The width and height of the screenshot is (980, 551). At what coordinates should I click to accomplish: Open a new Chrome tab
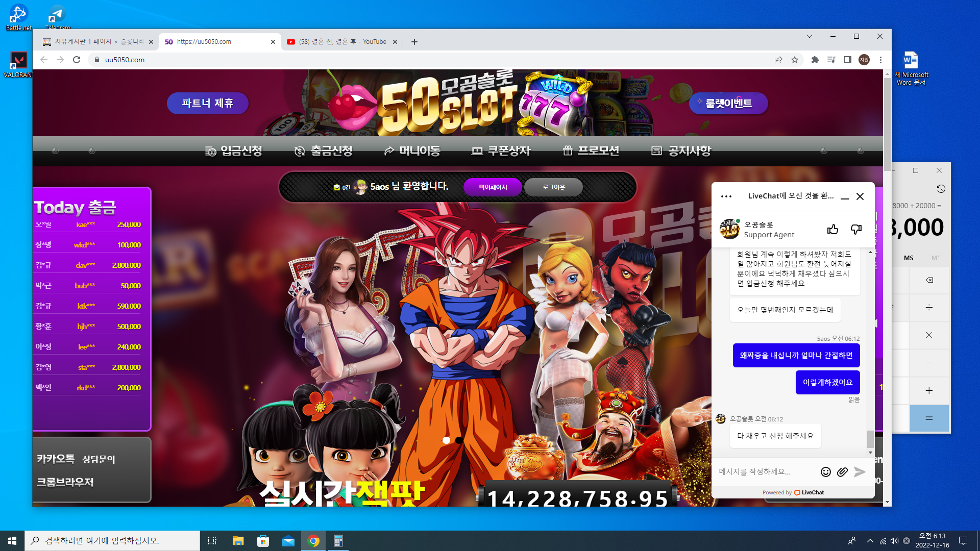tap(414, 42)
